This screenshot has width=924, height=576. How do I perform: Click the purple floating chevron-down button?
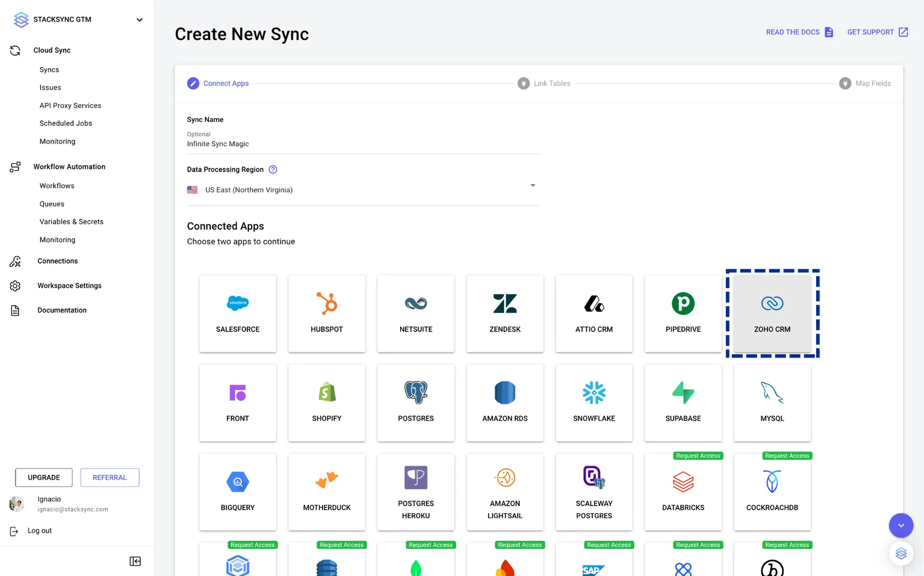[x=901, y=525]
